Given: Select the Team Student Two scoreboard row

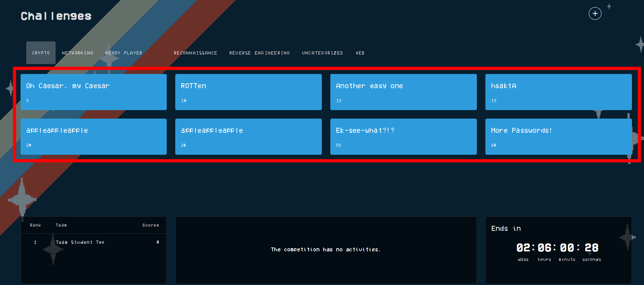Looking at the screenshot, I should click(93, 242).
